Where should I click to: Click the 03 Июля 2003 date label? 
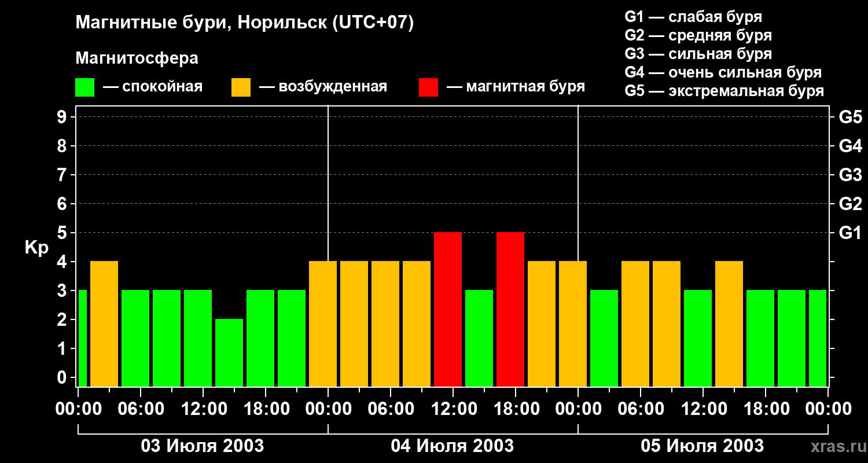[203, 446]
